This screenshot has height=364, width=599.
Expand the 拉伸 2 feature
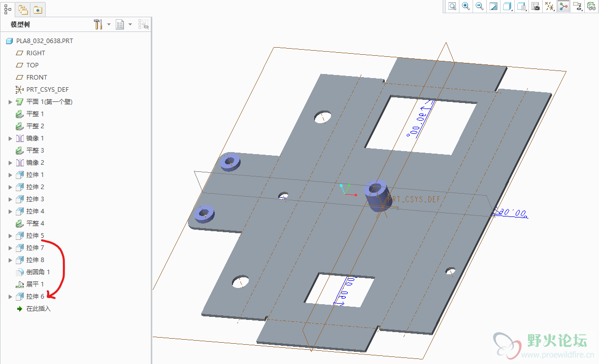point(10,188)
